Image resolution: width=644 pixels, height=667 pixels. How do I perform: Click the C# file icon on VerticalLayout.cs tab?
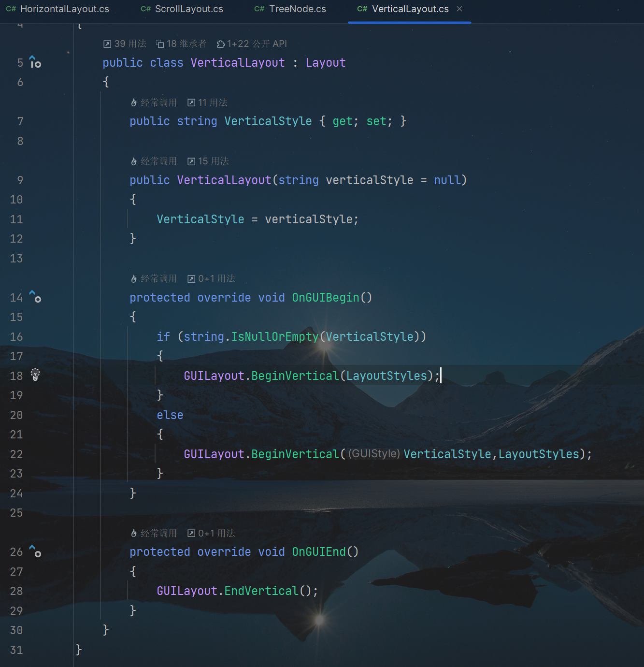click(x=362, y=9)
